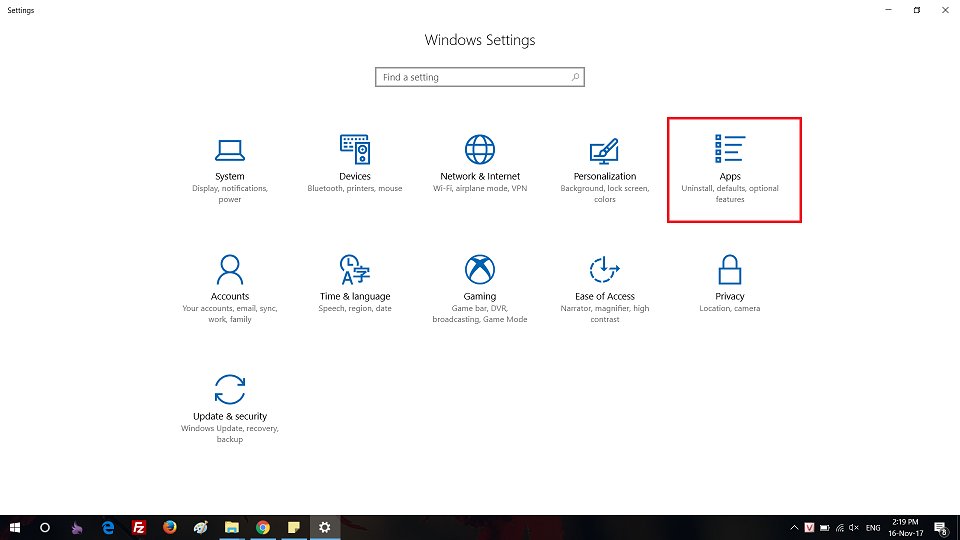Click inside the Find a setting field

coord(479,77)
